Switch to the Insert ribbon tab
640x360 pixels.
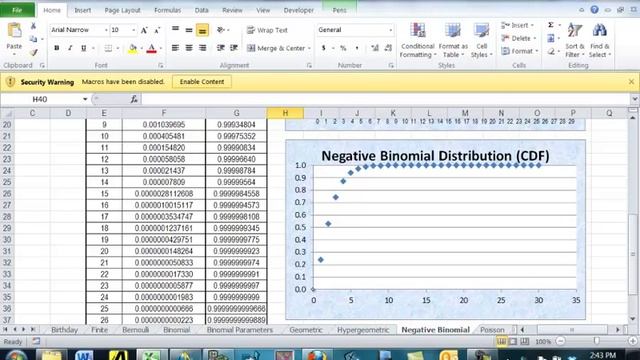click(82, 10)
